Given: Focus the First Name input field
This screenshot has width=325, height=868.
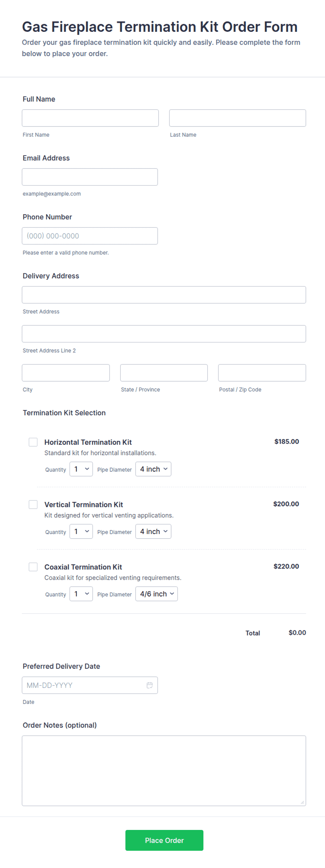Looking at the screenshot, I should [90, 118].
